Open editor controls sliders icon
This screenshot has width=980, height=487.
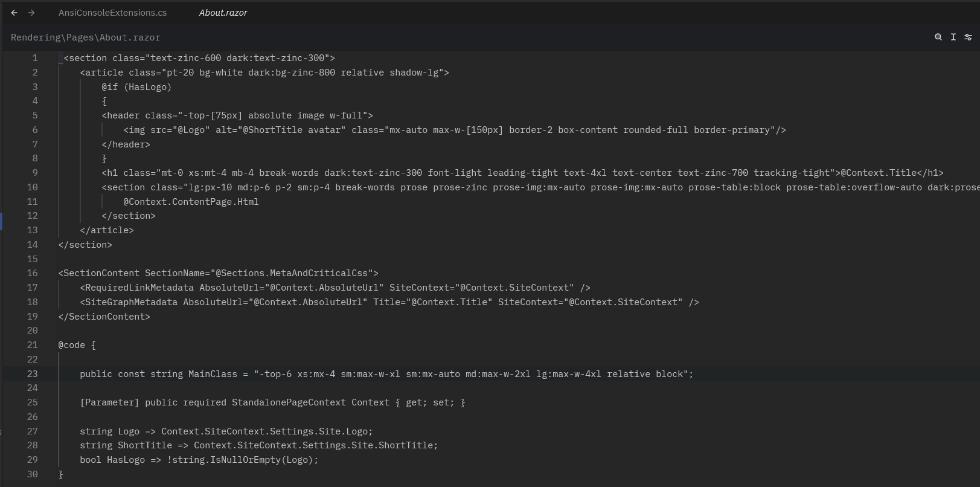968,37
